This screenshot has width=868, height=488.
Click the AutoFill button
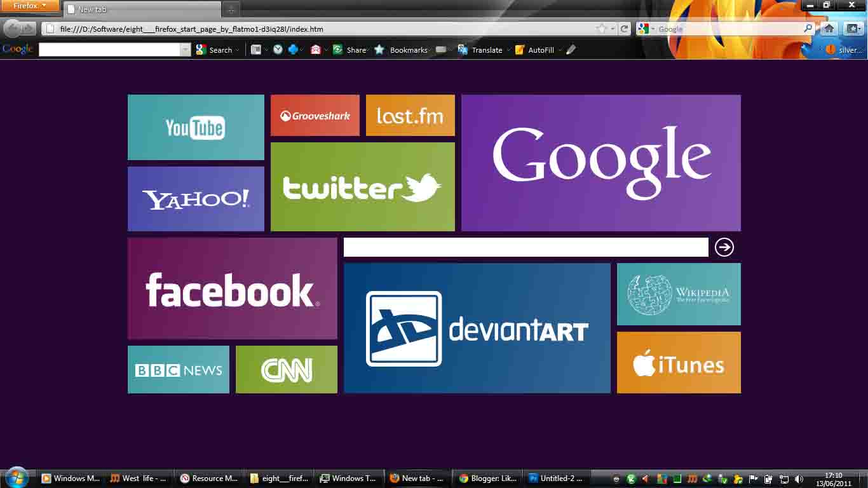coord(534,50)
